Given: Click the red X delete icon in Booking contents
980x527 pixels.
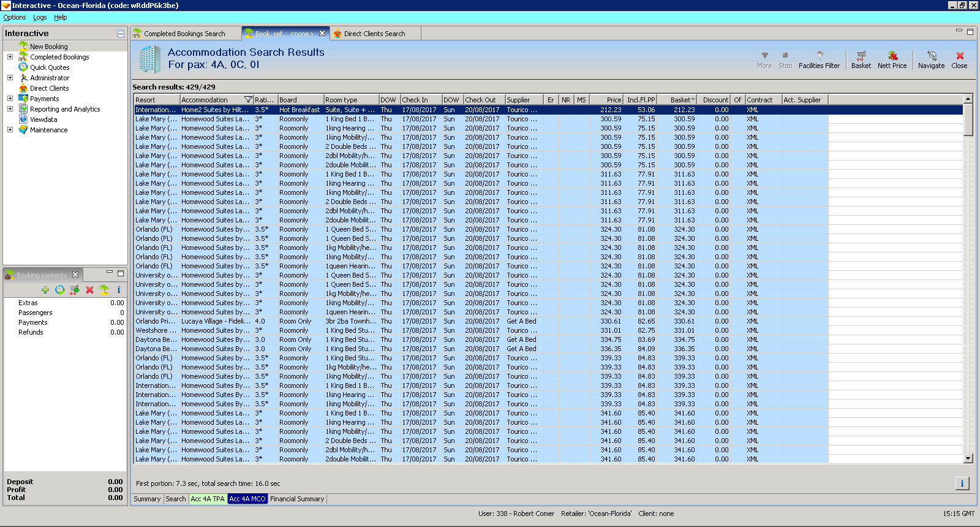Looking at the screenshot, I should [89, 290].
